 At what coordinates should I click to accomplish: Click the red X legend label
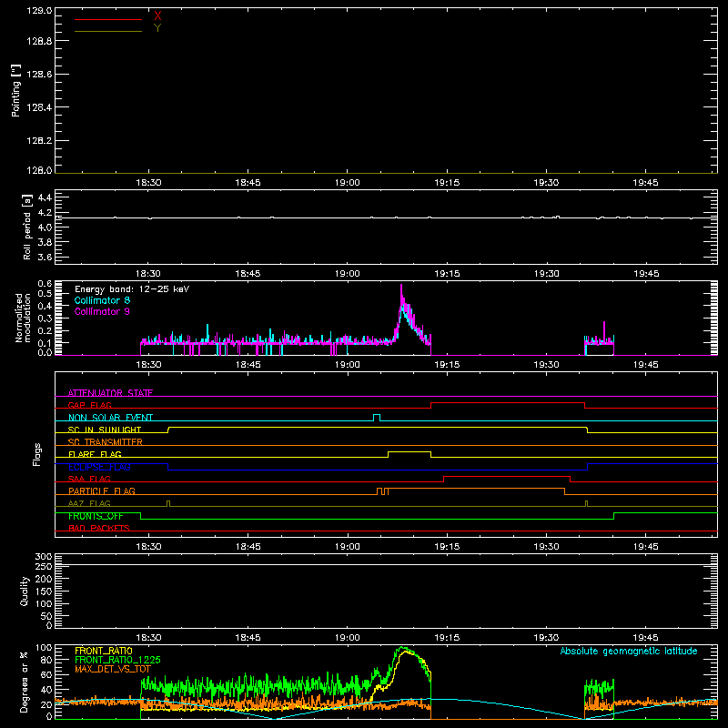(x=157, y=16)
